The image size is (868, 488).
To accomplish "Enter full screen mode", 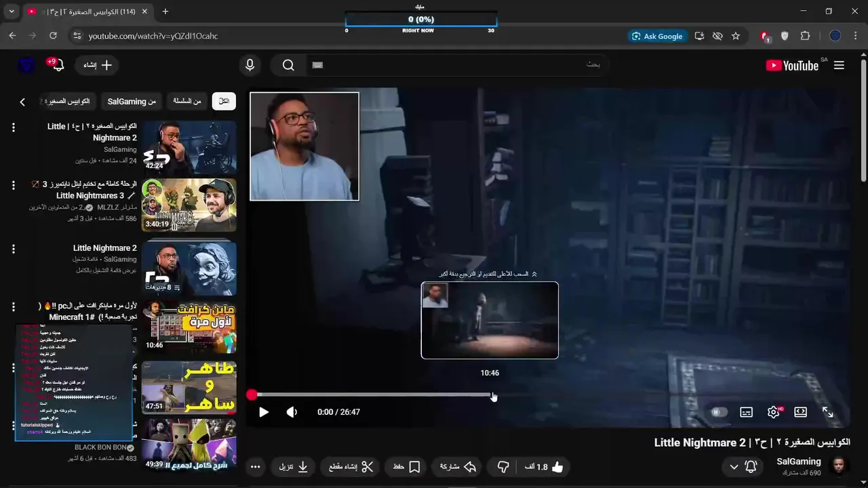I will point(828,412).
